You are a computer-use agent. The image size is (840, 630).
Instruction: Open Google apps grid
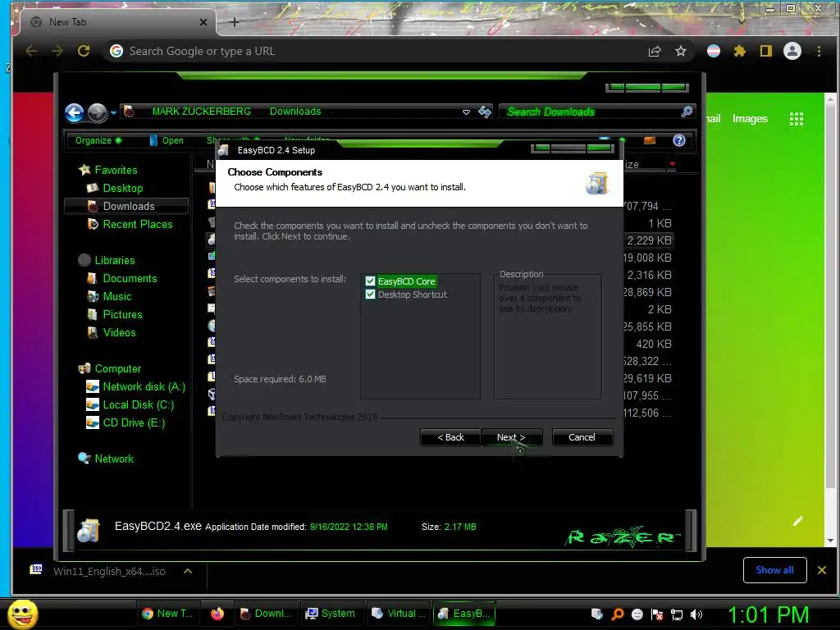click(797, 119)
